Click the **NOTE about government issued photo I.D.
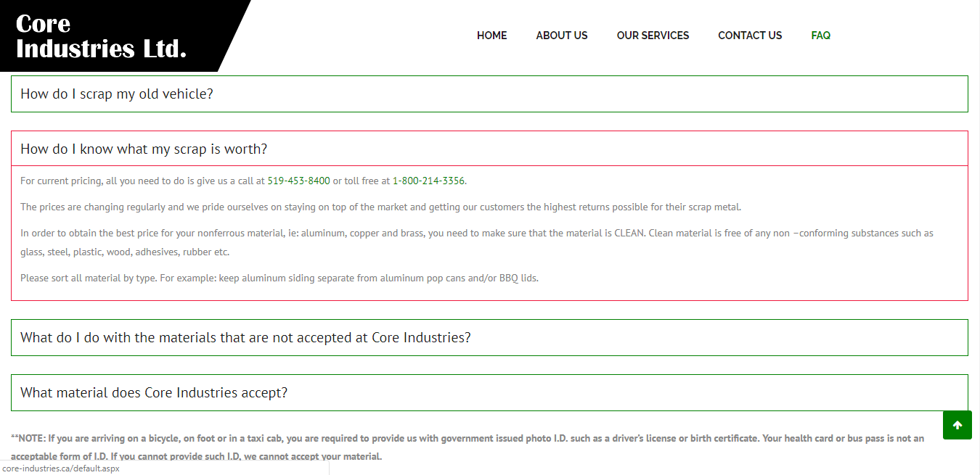The height and width of the screenshot is (475, 980). click(467, 447)
